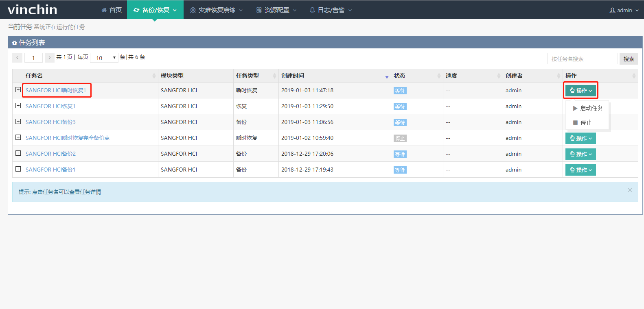Sort by 创建时间 column
Image resolution: width=644 pixels, height=309 pixels.
tap(335, 76)
